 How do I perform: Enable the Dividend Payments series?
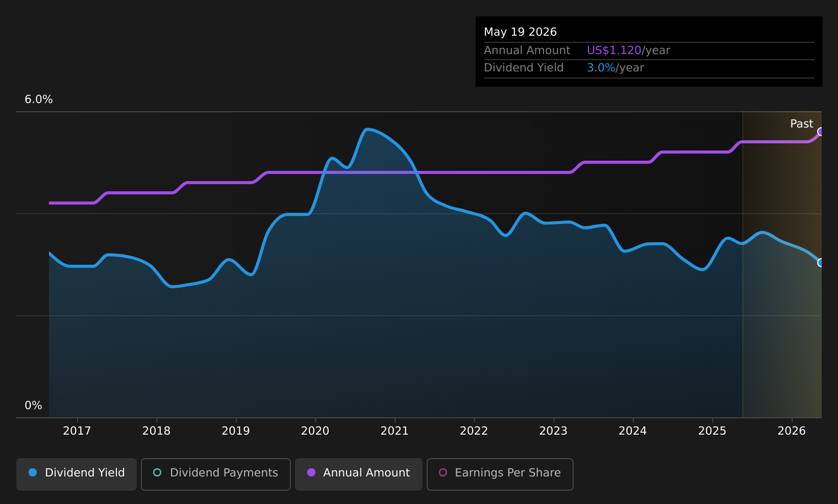[216, 474]
